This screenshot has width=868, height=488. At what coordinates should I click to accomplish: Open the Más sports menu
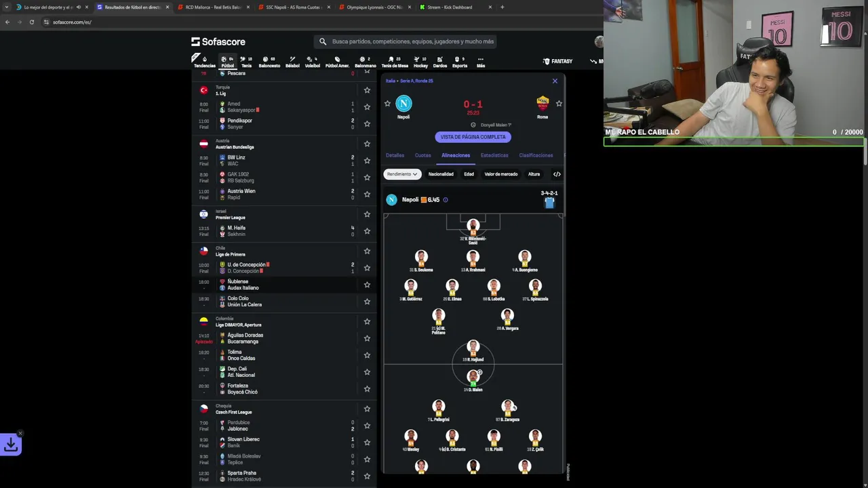481,62
